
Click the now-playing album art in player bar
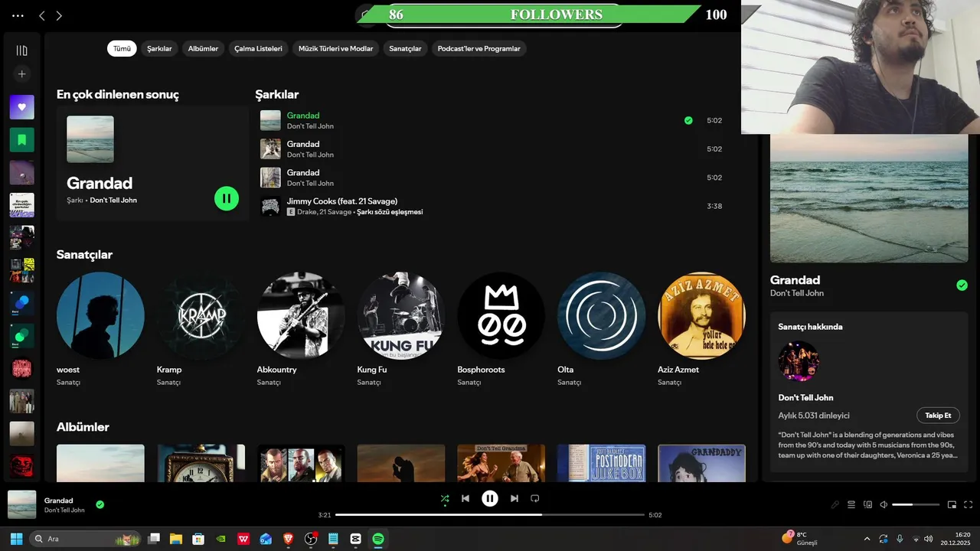point(22,504)
